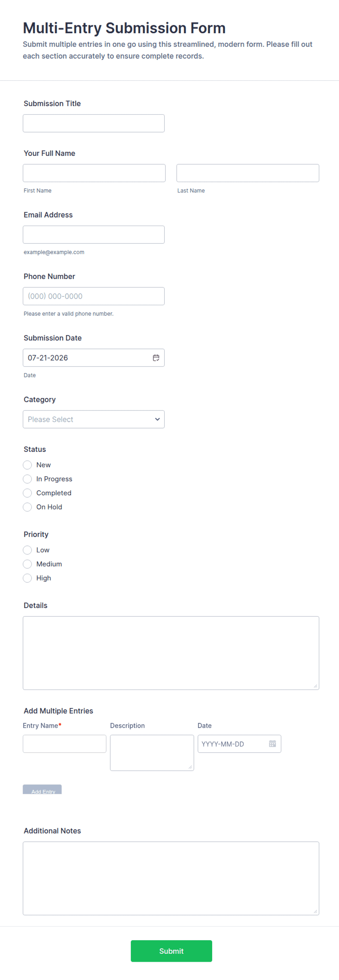Click the Phone Number input field
The image size is (339, 980).
click(x=93, y=296)
